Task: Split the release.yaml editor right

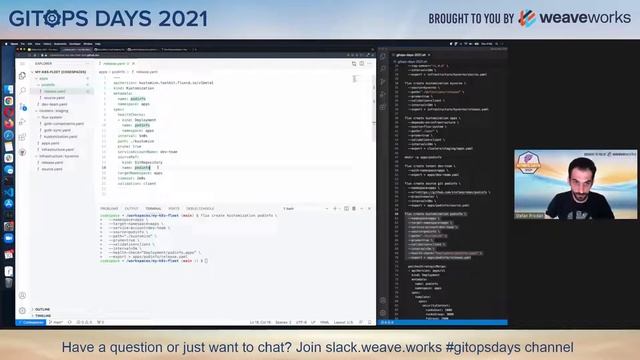Action: pos(362,64)
